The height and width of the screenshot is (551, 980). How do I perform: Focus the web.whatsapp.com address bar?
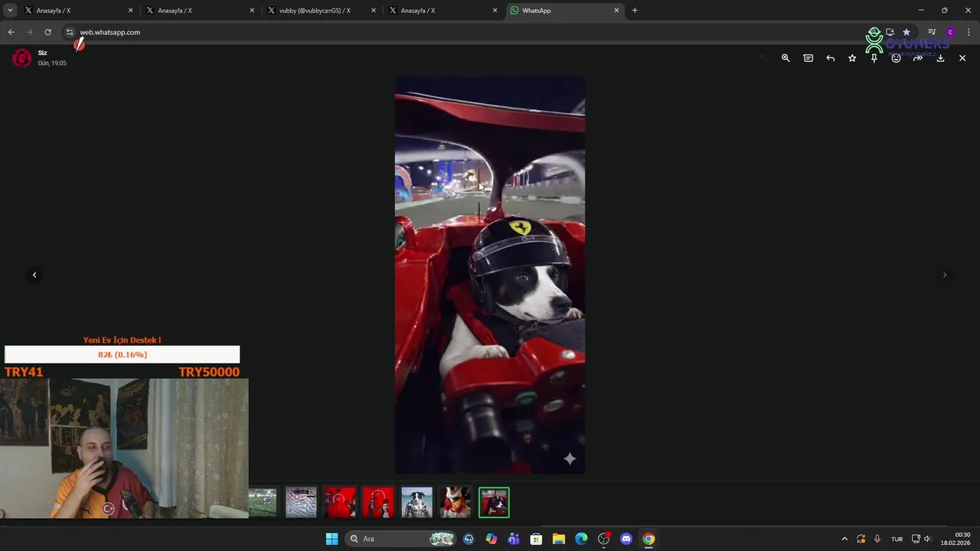coord(490,32)
